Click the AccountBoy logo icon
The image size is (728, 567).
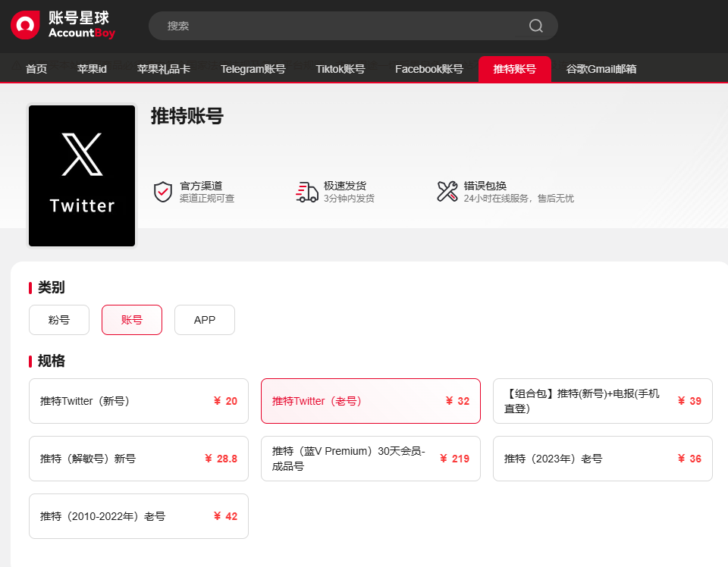24,25
